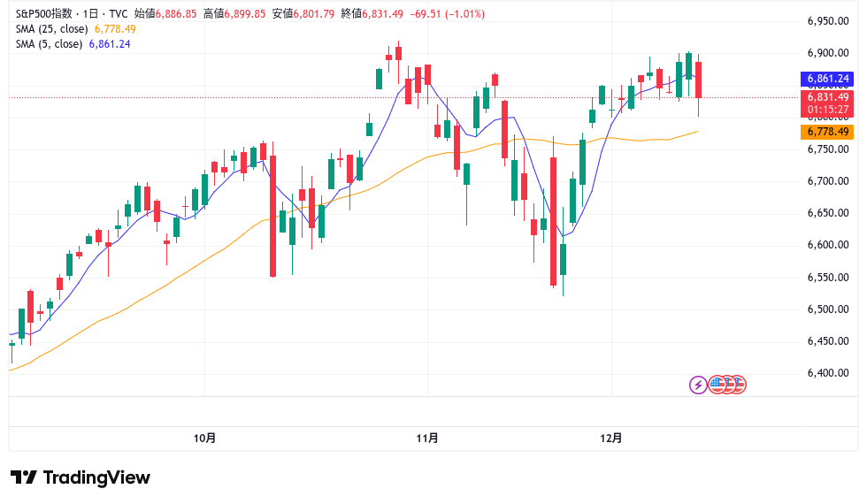The height and width of the screenshot is (504, 867).
Task: Click the 終値 closing value in header
Action: (x=384, y=15)
